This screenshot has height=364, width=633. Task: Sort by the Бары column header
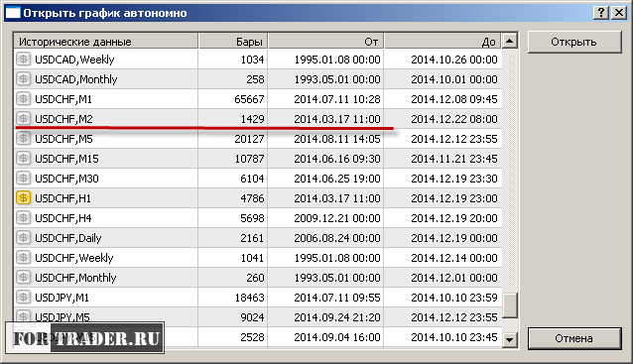(x=233, y=42)
